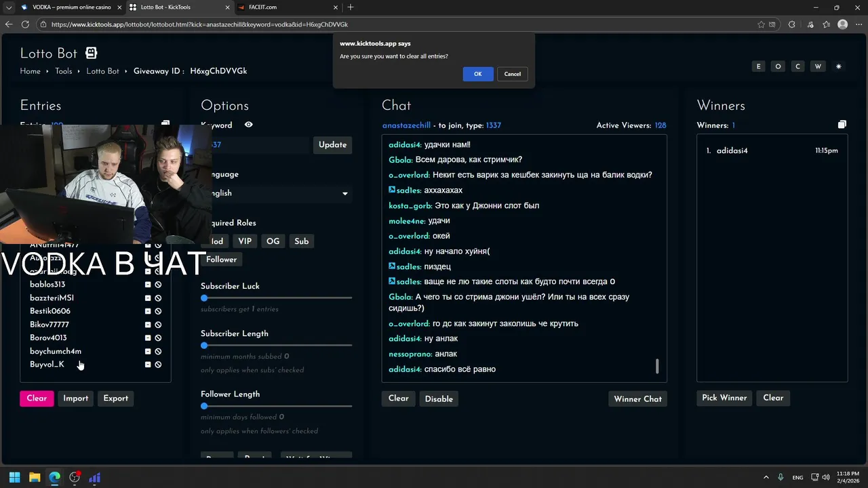This screenshot has width=868, height=488.
Task: Add this page to favorites
Action: coord(761,24)
